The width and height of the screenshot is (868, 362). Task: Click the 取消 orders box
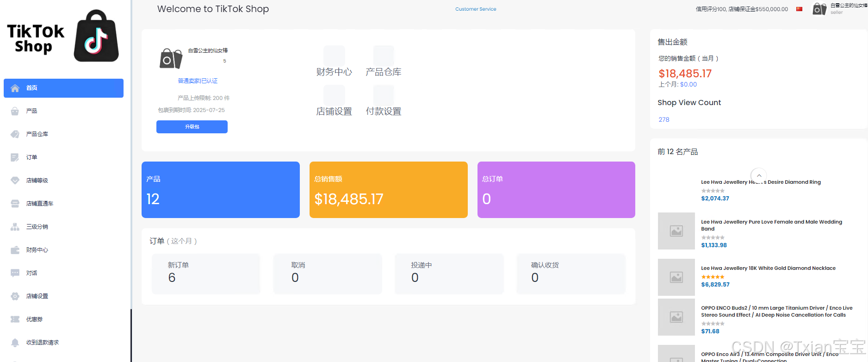pos(328,274)
